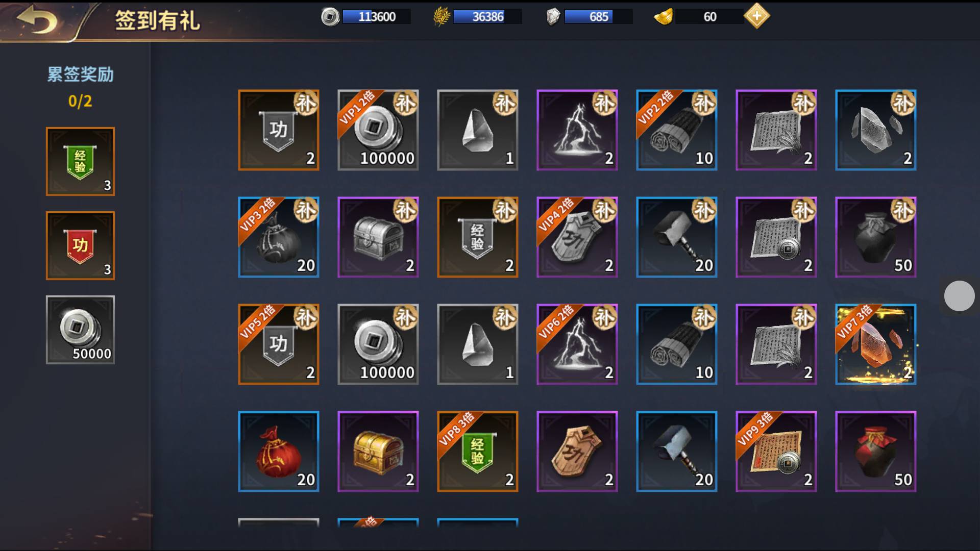Tap the plus button to add gold ingots

756,16
